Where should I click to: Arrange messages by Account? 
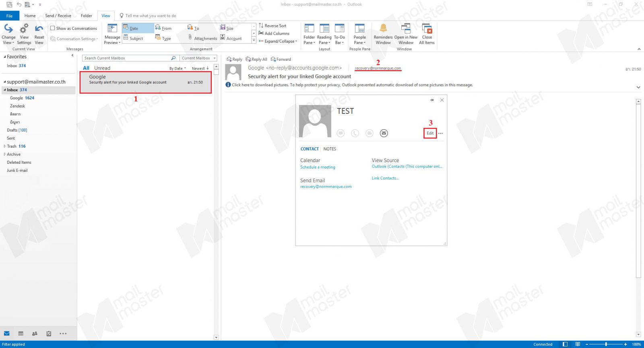click(231, 38)
